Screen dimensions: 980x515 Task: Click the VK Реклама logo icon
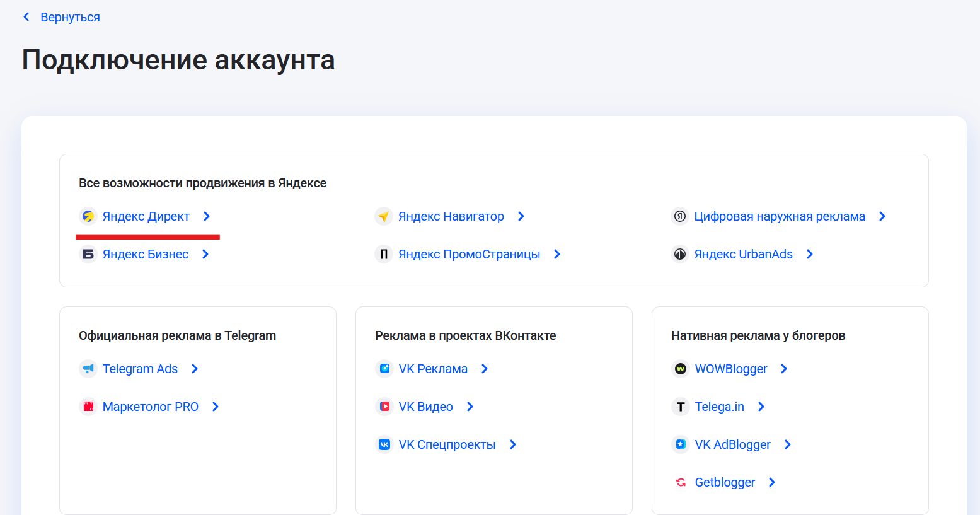click(384, 369)
